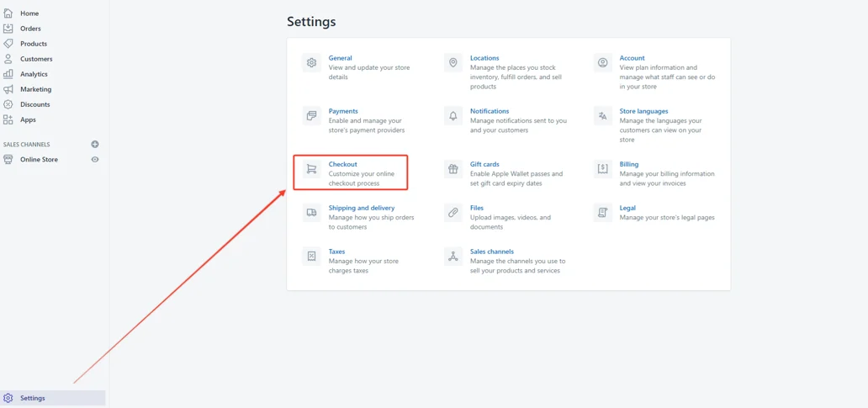Select Settings label in sidebar
The height and width of the screenshot is (408, 868).
point(33,398)
